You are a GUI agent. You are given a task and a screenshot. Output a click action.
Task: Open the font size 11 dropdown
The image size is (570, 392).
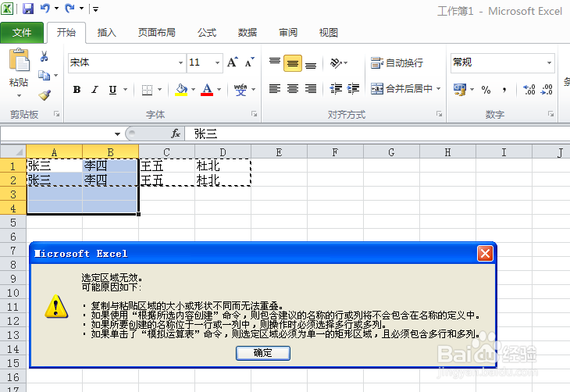(217, 62)
